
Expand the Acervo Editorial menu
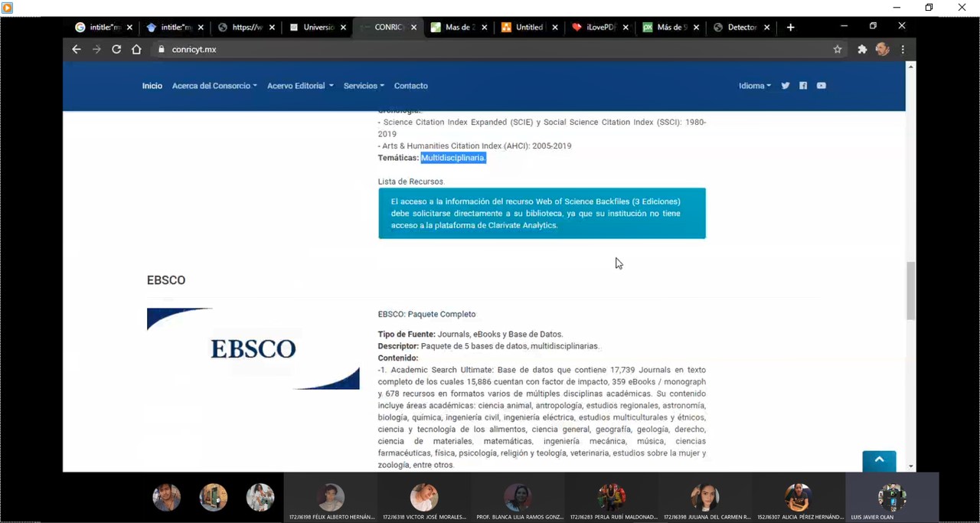tap(300, 86)
